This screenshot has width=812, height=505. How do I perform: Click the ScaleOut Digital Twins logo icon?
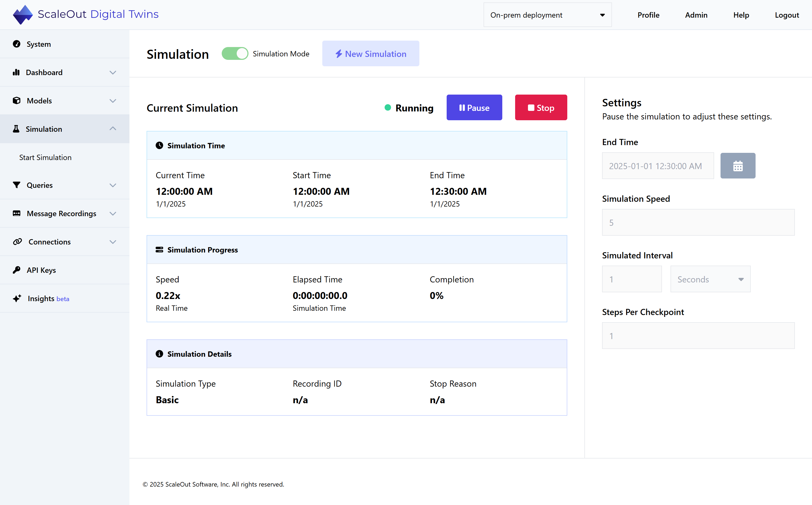tap(23, 15)
